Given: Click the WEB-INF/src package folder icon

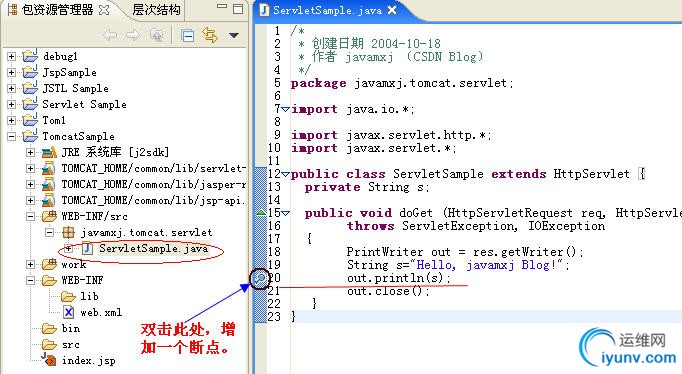Looking at the screenshot, I should pyautogui.click(x=49, y=216).
